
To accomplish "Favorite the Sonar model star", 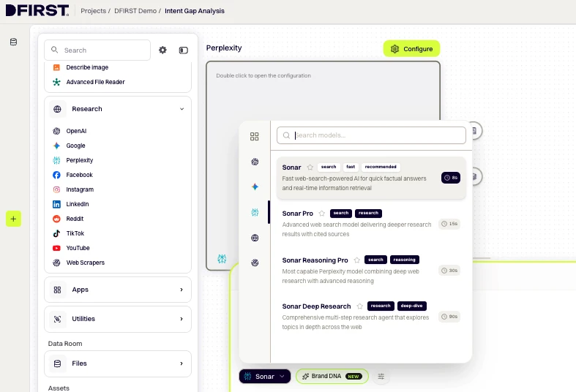I will point(310,167).
